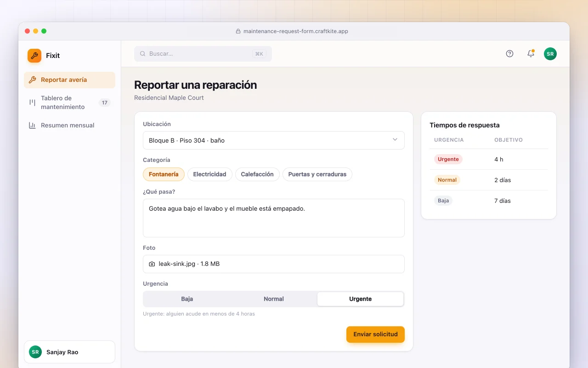Choose the Calefacción category chip

[257, 174]
